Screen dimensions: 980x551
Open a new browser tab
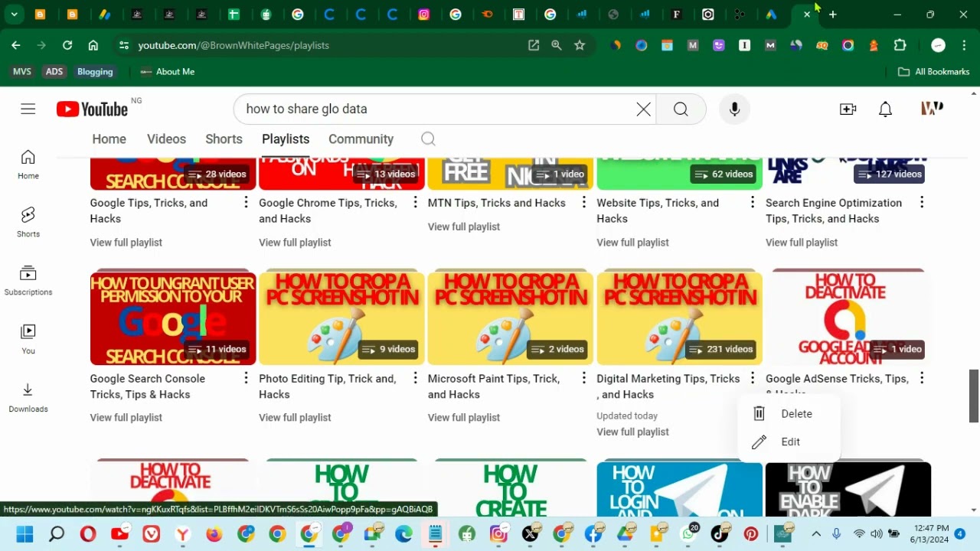[x=832, y=14]
